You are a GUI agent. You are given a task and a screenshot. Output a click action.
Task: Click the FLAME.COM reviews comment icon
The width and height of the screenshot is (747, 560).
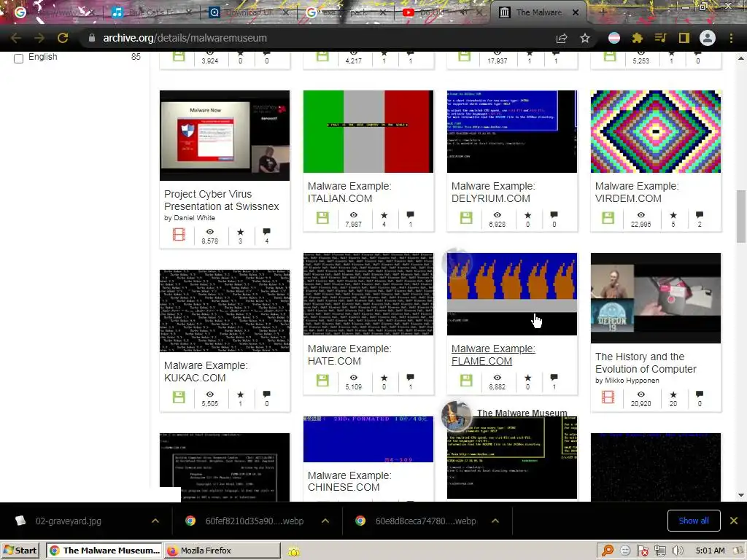[x=554, y=378]
